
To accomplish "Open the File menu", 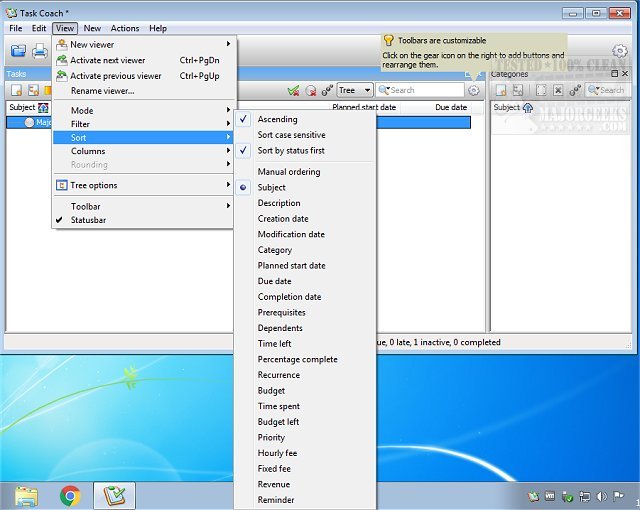I will pyautogui.click(x=16, y=28).
